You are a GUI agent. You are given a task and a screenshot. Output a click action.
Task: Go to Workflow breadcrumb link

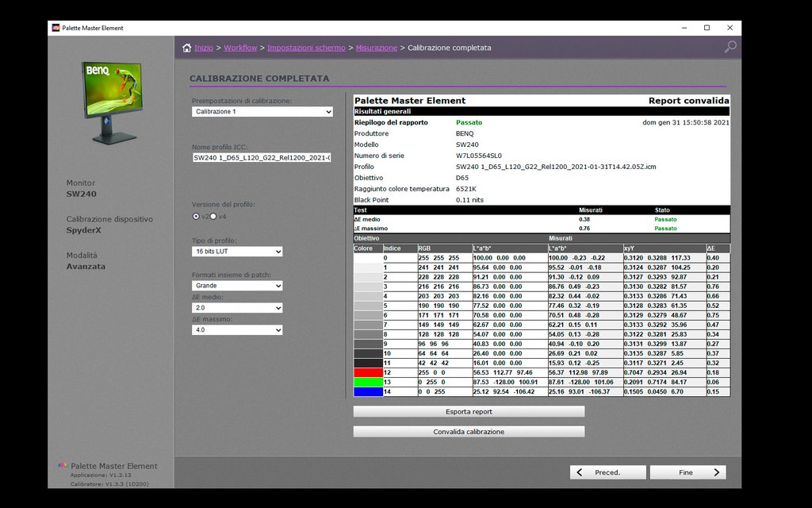point(240,48)
